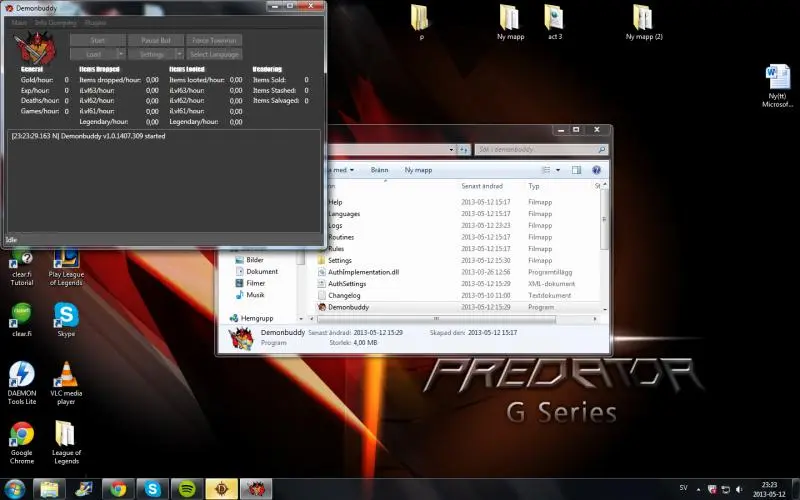Select the Ny mapp (2) desktop folder

(644, 22)
